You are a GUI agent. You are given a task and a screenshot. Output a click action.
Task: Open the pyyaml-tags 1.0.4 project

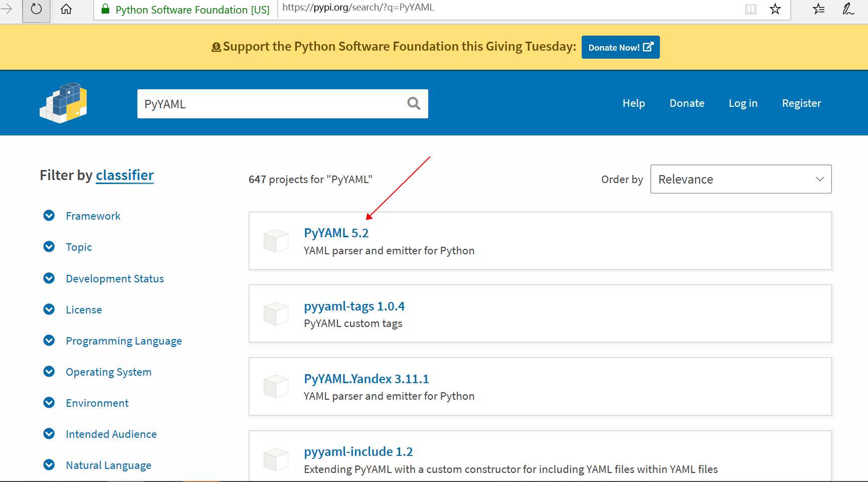354,306
